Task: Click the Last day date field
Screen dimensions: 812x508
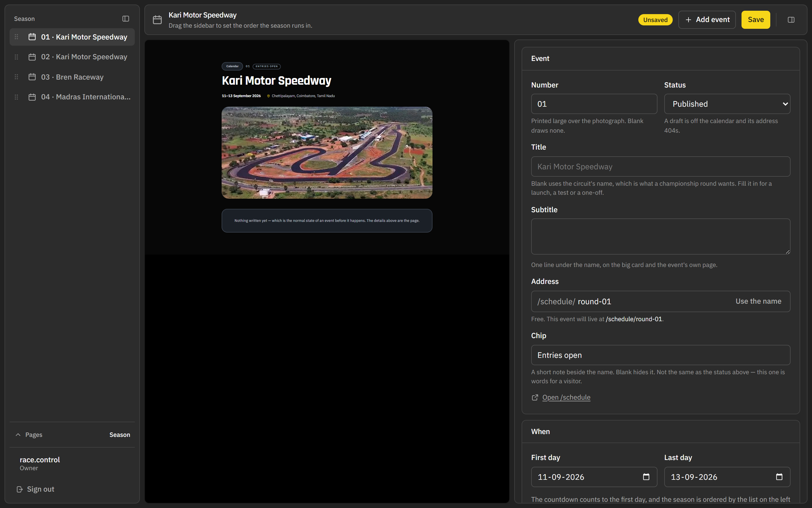Action: (727, 477)
